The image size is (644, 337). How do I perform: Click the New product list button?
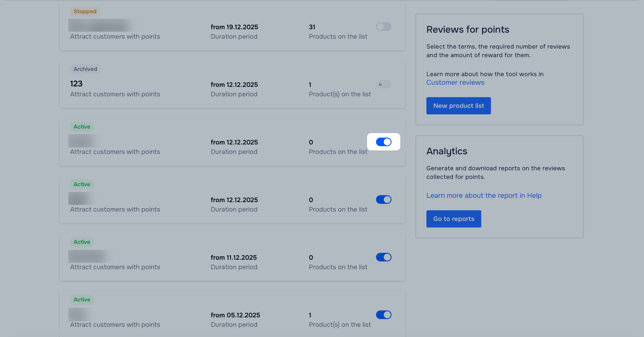(458, 106)
